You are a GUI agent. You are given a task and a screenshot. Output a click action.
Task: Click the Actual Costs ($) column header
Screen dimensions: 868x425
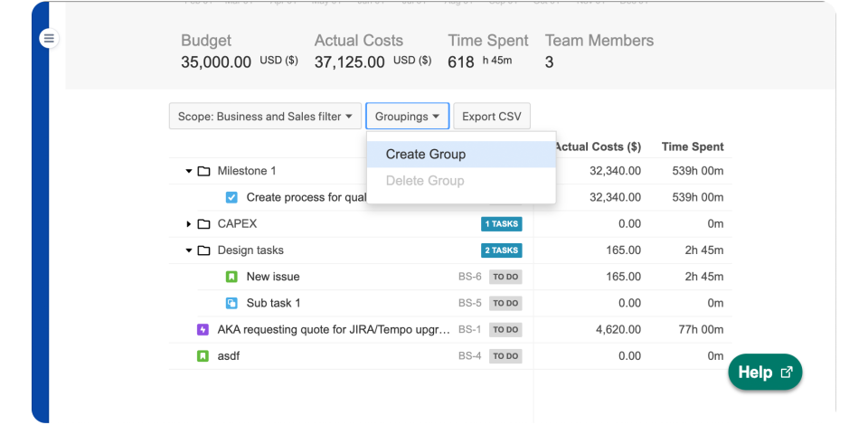pyautogui.click(x=598, y=147)
